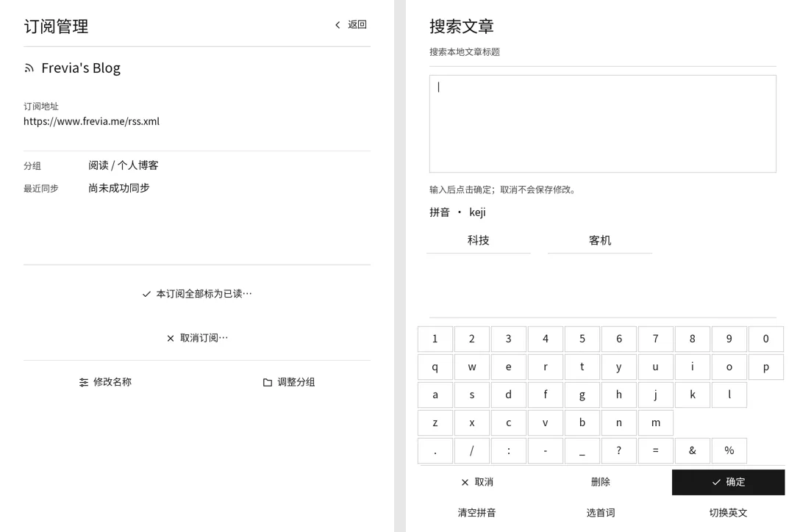Tap the 7 key on the keyboard
The width and height of the screenshot is (800, 532).
656,339
